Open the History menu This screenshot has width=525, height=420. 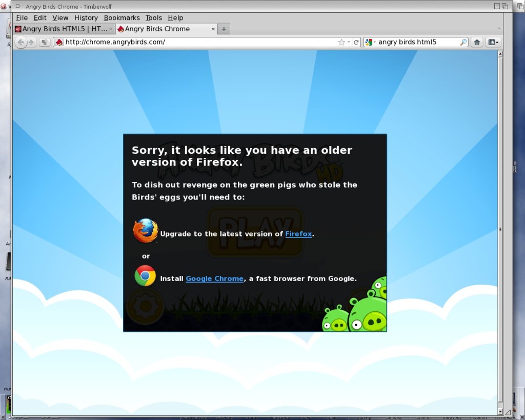tap(86, 18)
